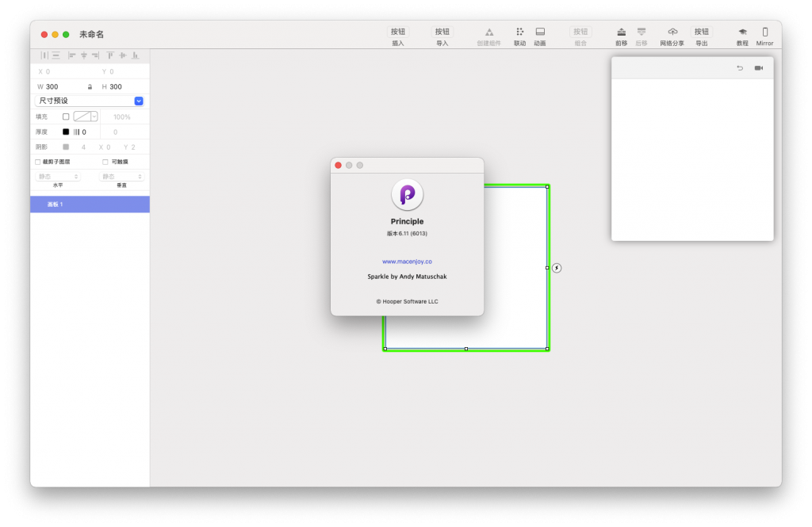Viewport: 812px width, 527px height.
Task: Click the align bottom edges icon
Action: coord(135,55)
